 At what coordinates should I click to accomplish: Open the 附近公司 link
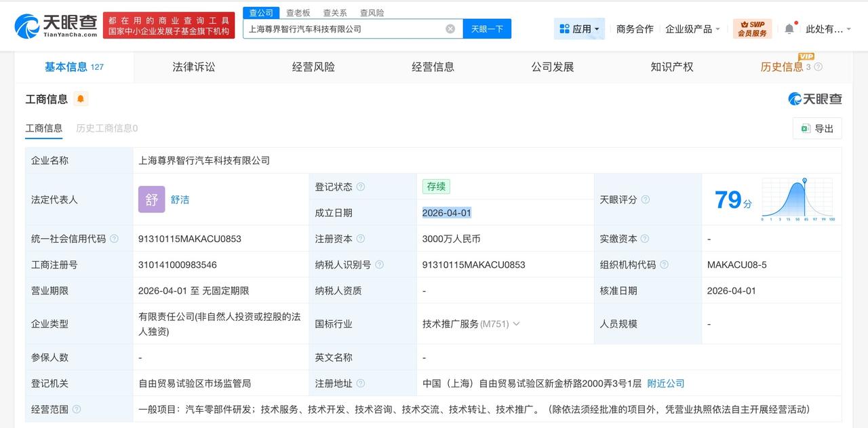point(665,383)
